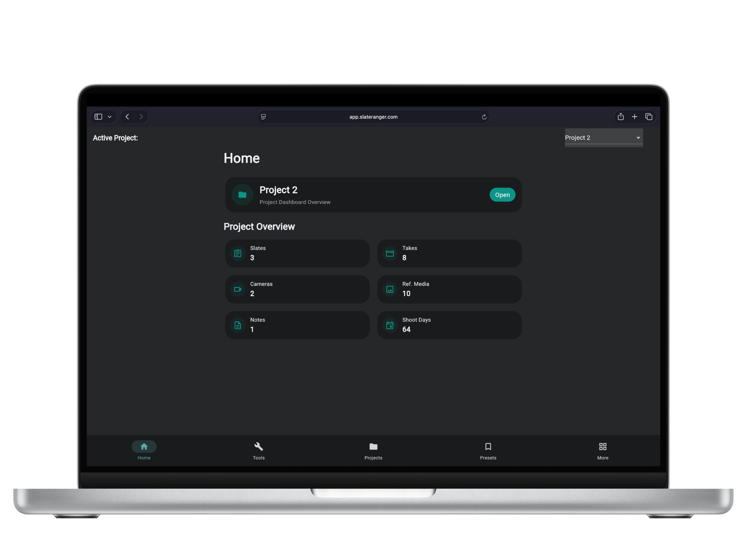This screenshot has height=560, width=747.
Task: Toggle the browser sidebar panel
Action: (x=98, y=117)
